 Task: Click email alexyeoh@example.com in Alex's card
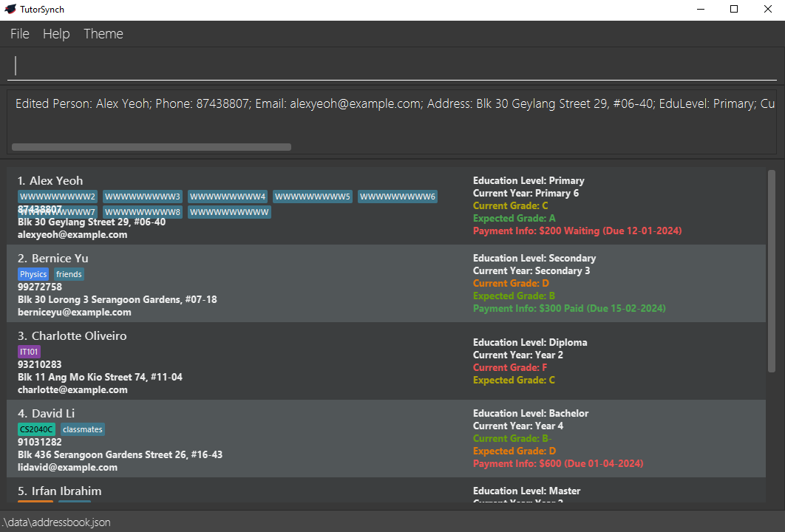click(x=72, y=235)
